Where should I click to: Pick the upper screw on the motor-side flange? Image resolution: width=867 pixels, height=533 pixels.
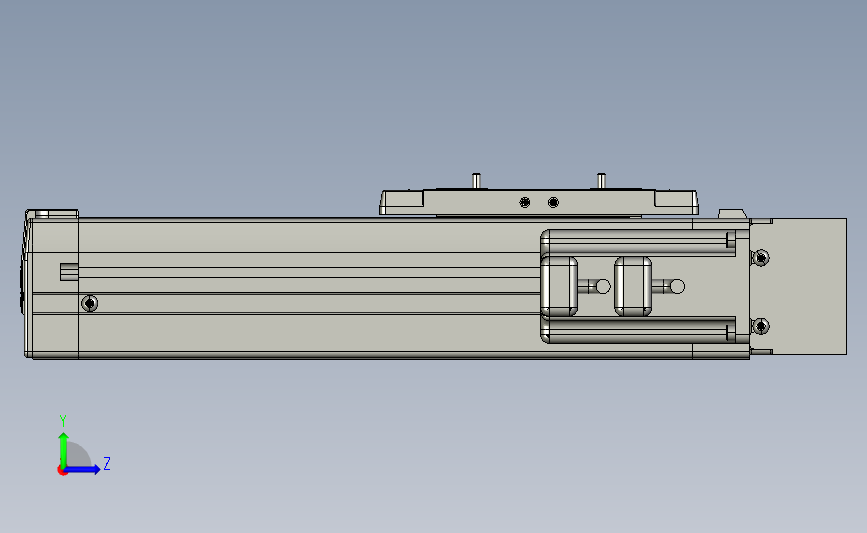coord(761,258)
